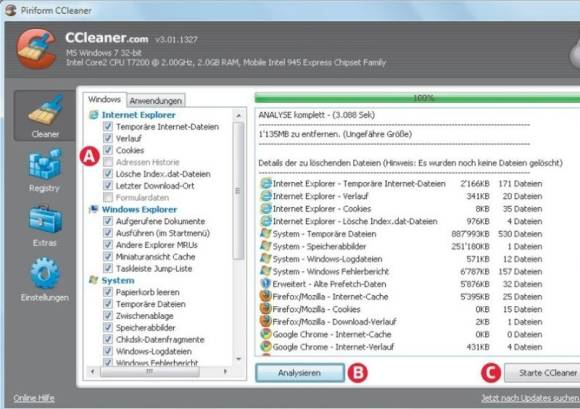Click Chrome icon for Internet-Verlauf result

[266, 347]
